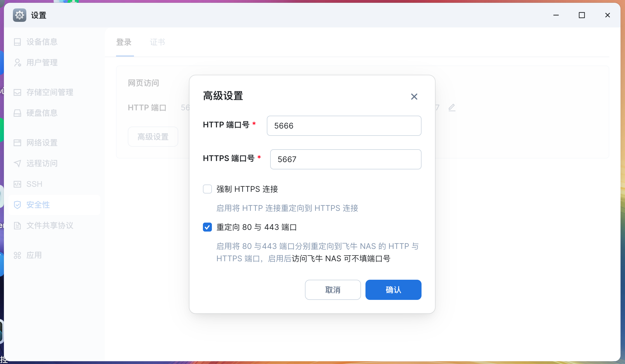This screenshot has width=625, height=364.
Task: Open network settings sidebar icon
Action: [17, 143]
